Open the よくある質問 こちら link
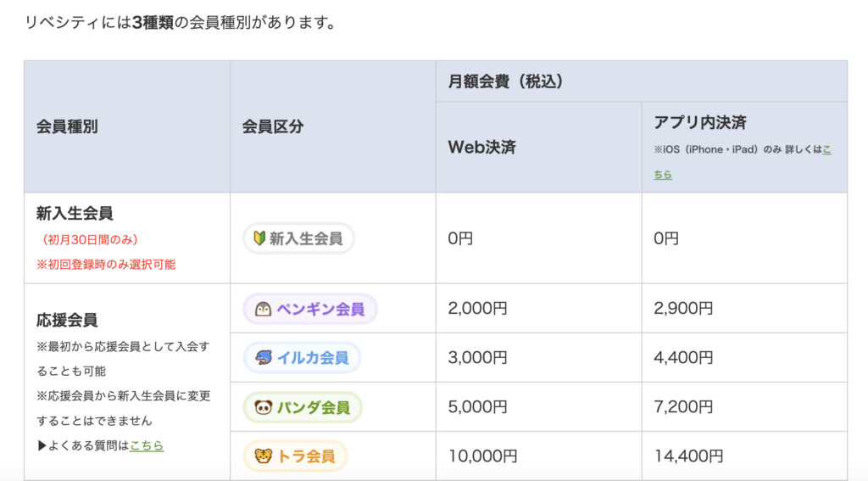The height and width of the screenshot is (481, 868). 147,445
